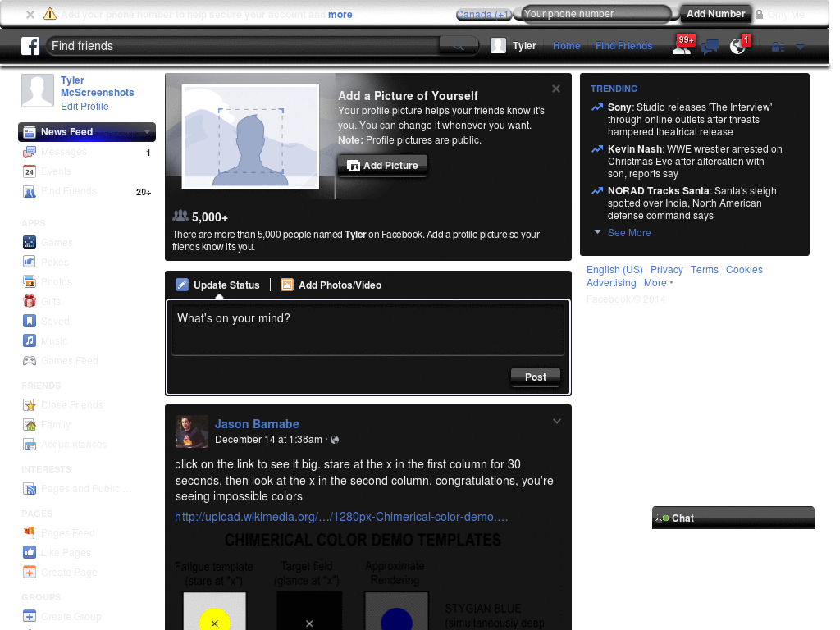Click the English (US) language link
Screen dimensions: 840x630
(x=614, y=270)
